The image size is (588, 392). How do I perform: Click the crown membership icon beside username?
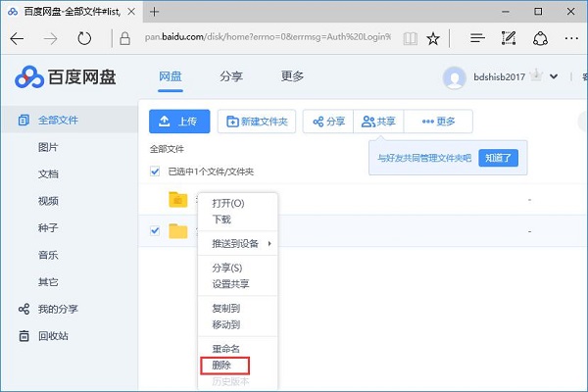(537, 75)
